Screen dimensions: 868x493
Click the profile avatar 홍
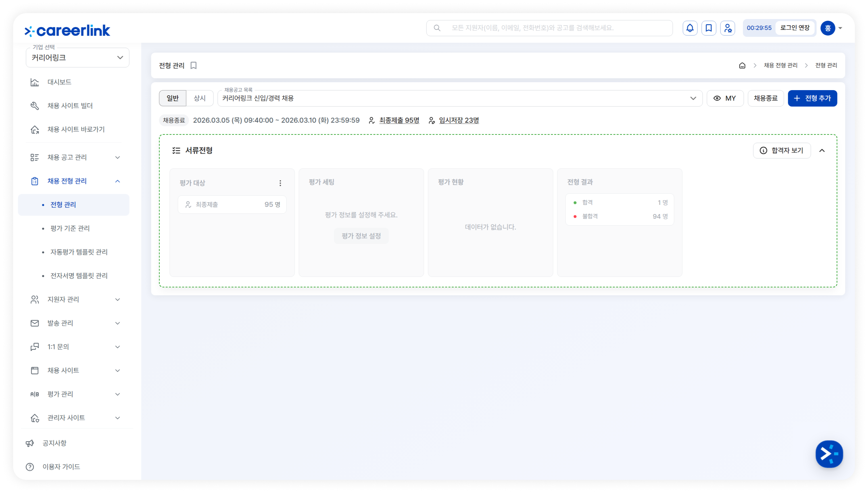click(828, 28)
